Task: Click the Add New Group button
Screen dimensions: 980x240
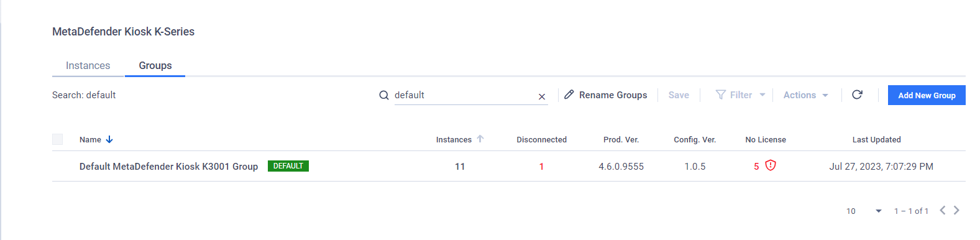Action: pos(927,95)
